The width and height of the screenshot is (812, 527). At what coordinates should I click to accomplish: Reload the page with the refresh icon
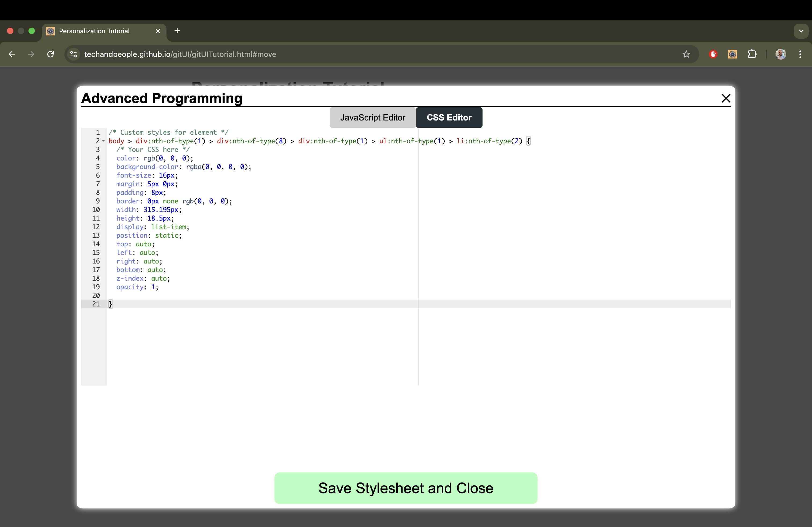click(50, 54)
